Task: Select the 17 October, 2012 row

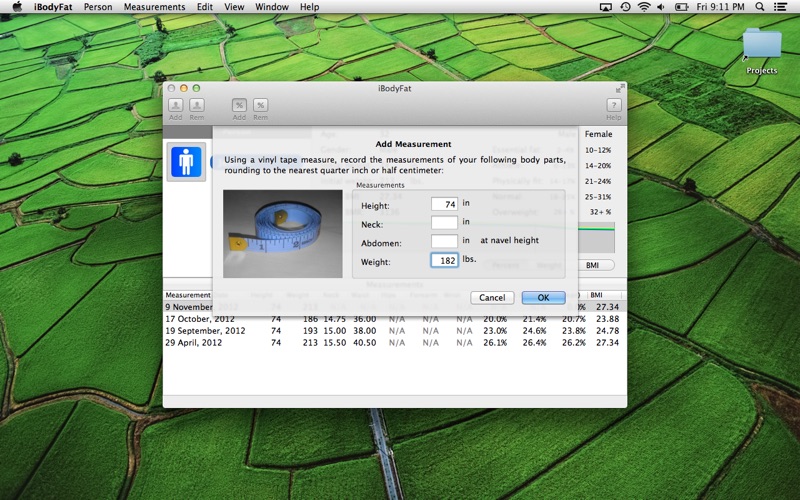Action: click(394, 319)
